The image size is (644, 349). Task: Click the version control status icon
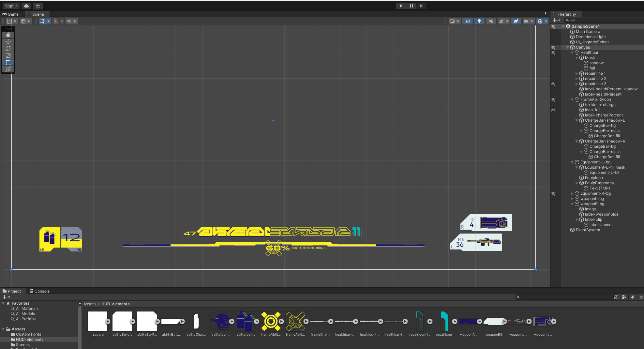(37, 6)
